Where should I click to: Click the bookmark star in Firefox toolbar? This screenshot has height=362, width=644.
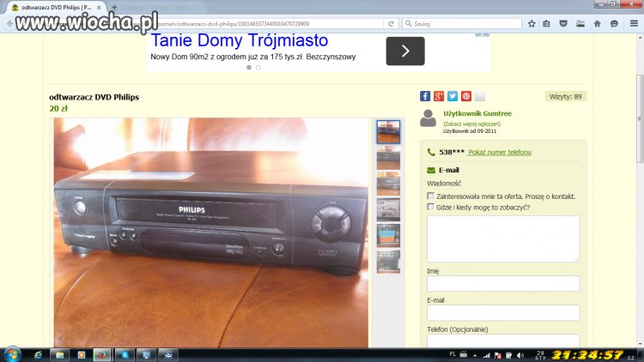coord(532,24)
